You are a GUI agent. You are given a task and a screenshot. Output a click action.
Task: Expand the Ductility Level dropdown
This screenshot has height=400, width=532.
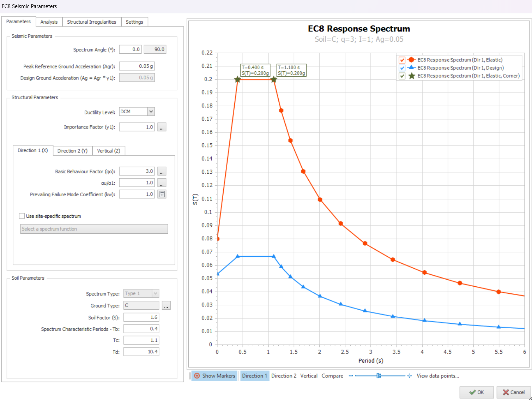pos(151,112)
